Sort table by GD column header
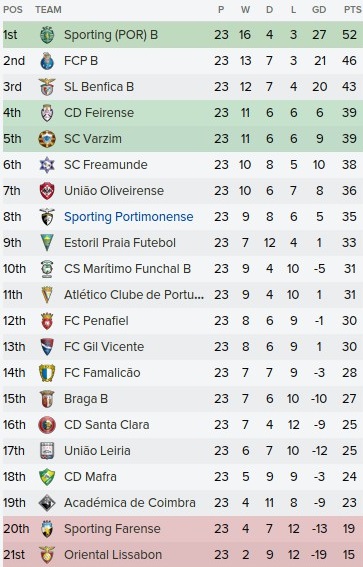 coord(319,10)
